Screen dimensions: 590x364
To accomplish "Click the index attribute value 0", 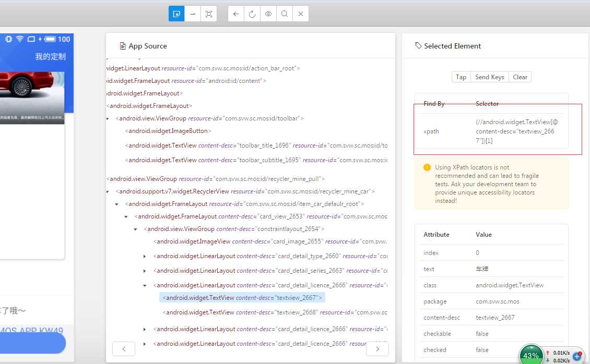I will point(478,253).
